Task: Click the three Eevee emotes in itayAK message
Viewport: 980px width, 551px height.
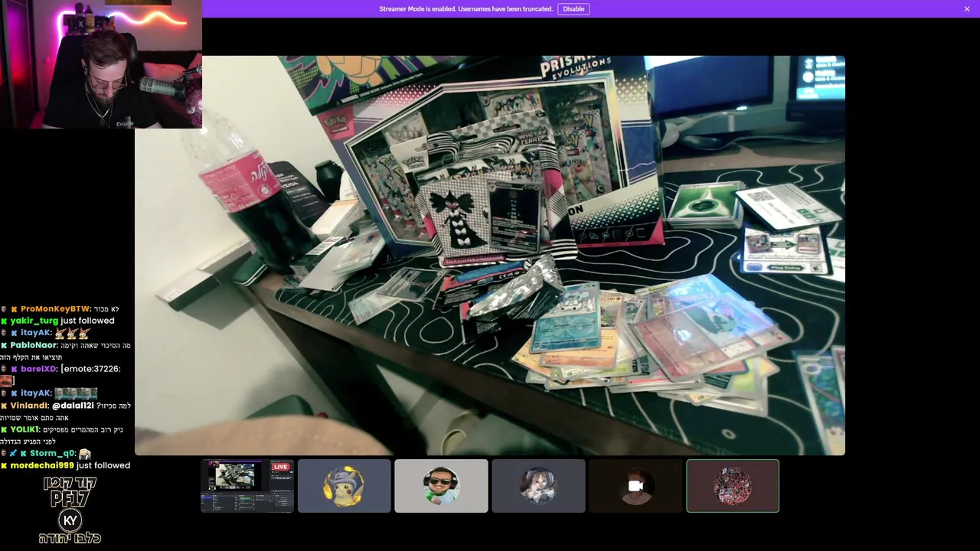Action: pos(73,334)
